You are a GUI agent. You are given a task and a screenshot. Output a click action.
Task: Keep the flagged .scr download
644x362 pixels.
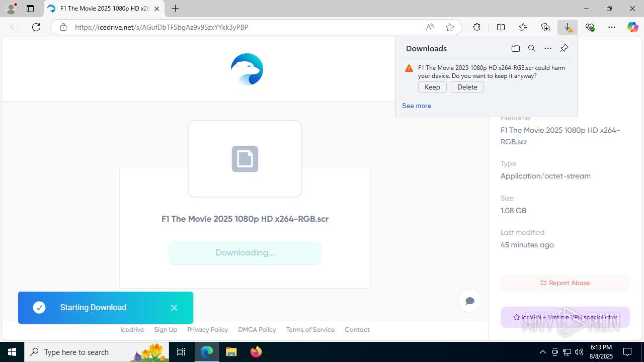click(x=432, y=87)
